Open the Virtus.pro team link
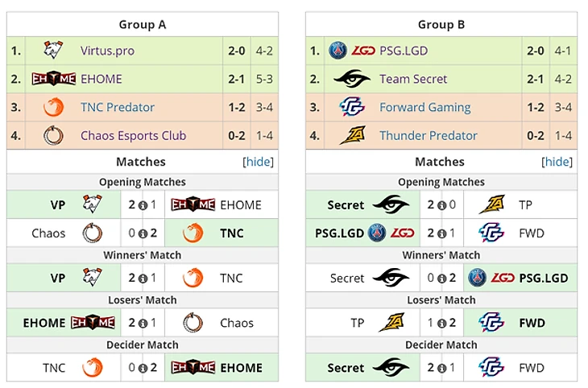The image size is (588, 388). [107, 51]
